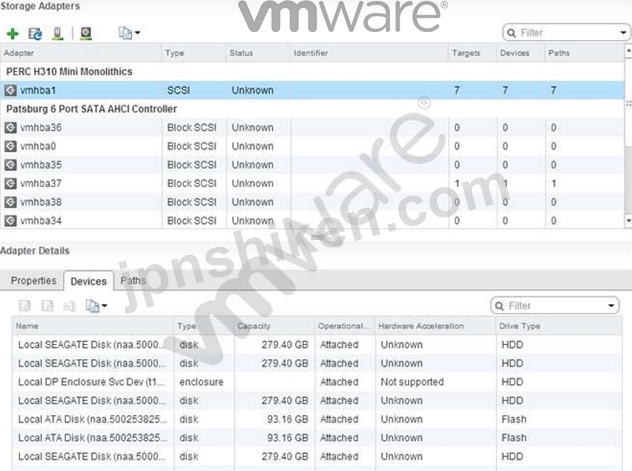
Task: Click the Unknown status of vmhba36
Action: coord(252,128)
